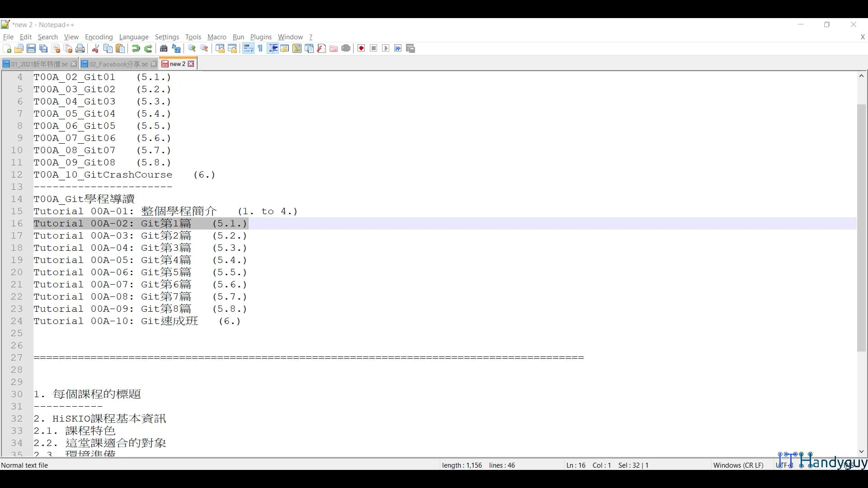Click the Save file toolbar icon

[x=31, y=49]
